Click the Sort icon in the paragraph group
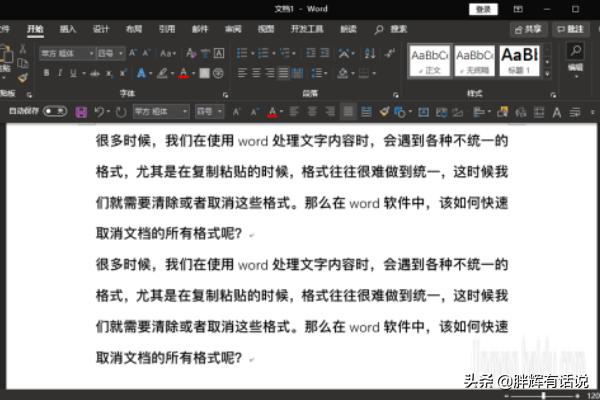The width and height of the screenshot is (600, 400). pos(370,53)
